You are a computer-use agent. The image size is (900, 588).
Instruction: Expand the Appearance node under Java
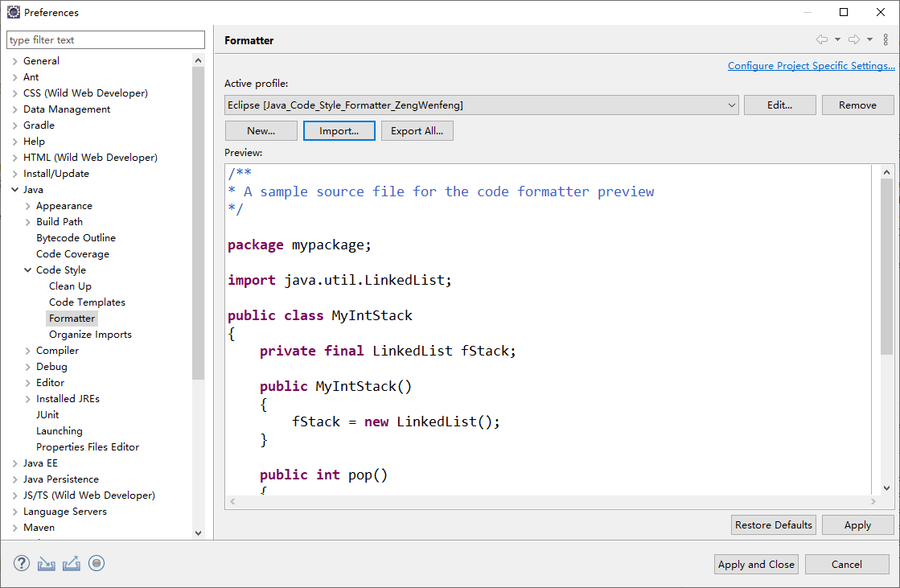pos(27,206)
